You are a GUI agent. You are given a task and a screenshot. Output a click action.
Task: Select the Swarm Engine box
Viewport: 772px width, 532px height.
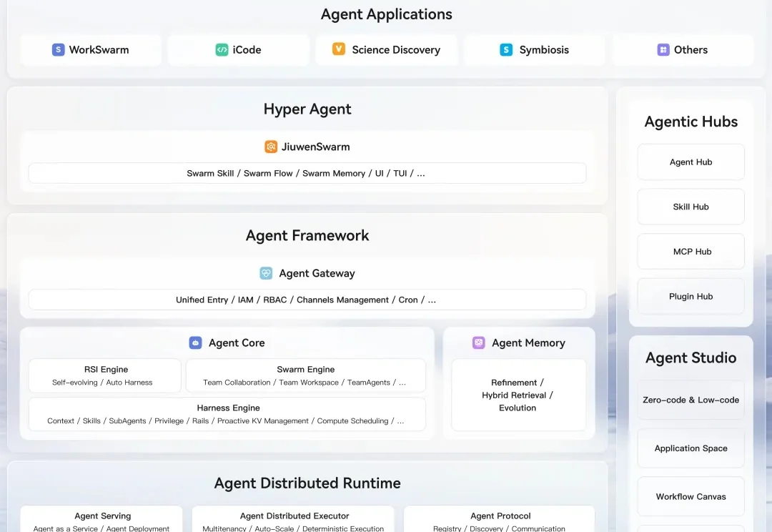click(306, 376)
